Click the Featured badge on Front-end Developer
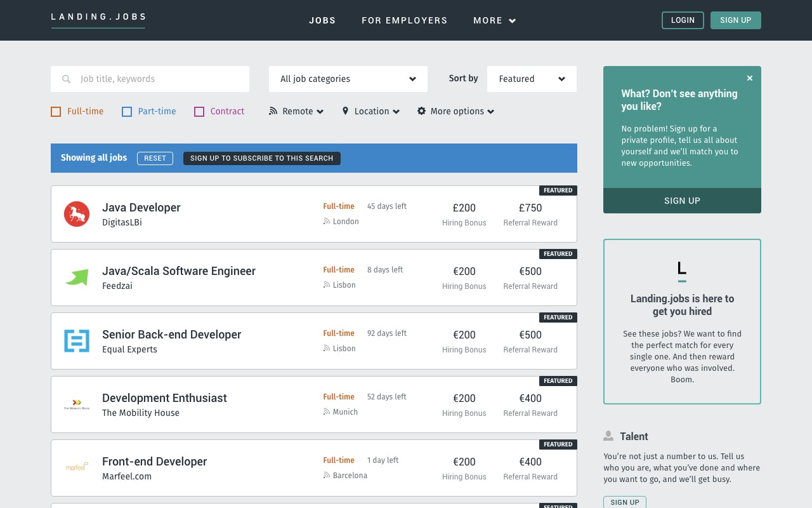This screenshot has height=508, width=812. coord(558,444)
